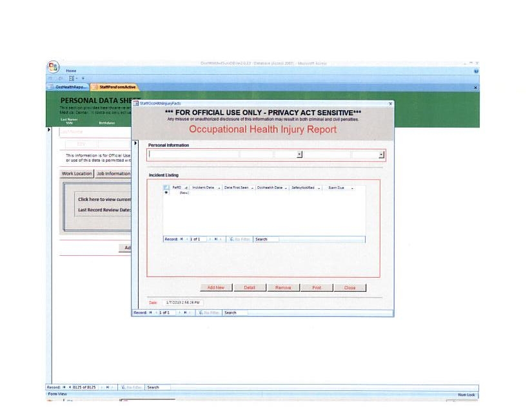Open the Incident Date column dropdown arrow
532x411 pixels.
(219, 187)
